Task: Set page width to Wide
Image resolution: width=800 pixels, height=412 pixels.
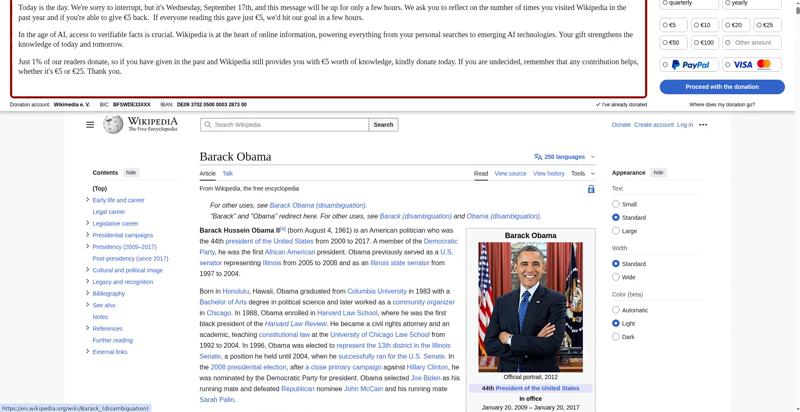Action: (616, 277)
